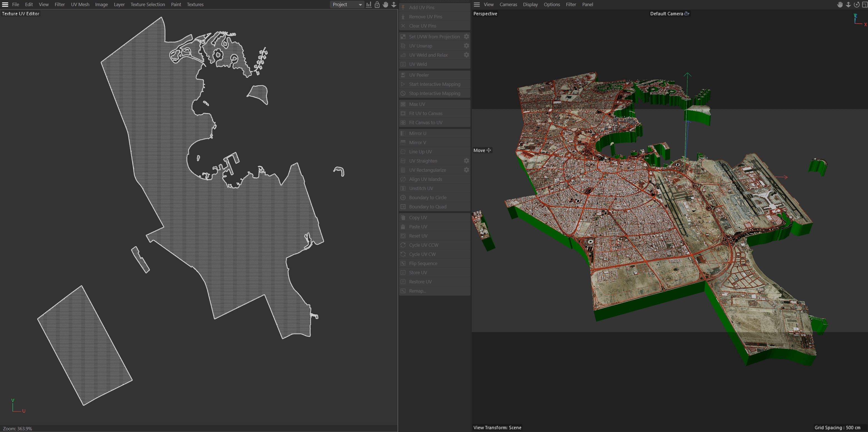This screenshot has height=432, width=868.
Task: Open the UV Mesh menu
Action: pos(80,4)
